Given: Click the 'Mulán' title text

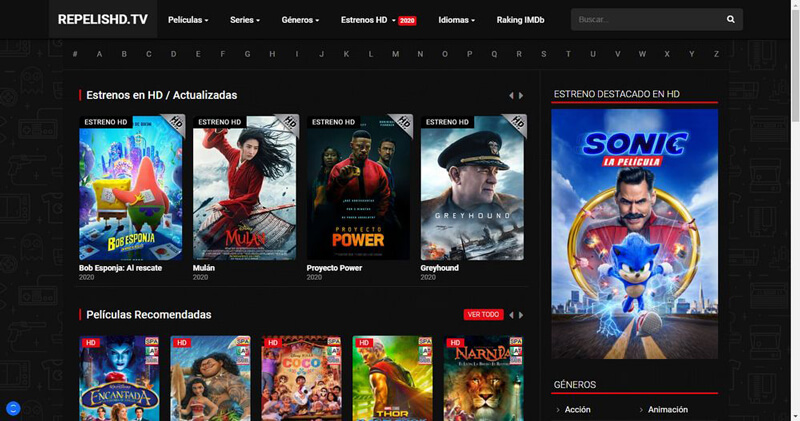Looking at the screenshot, I should [x=204, y=268].
